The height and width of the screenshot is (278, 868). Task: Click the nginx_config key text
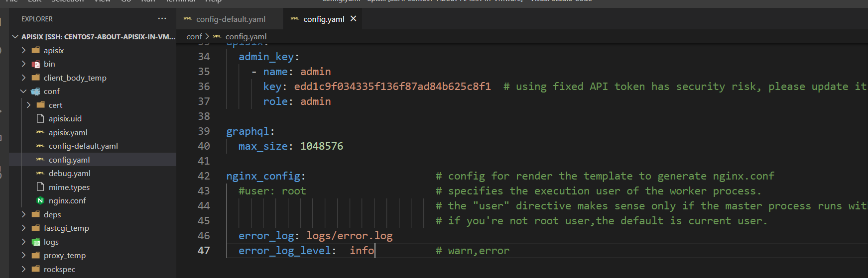[x=263, y=176]
